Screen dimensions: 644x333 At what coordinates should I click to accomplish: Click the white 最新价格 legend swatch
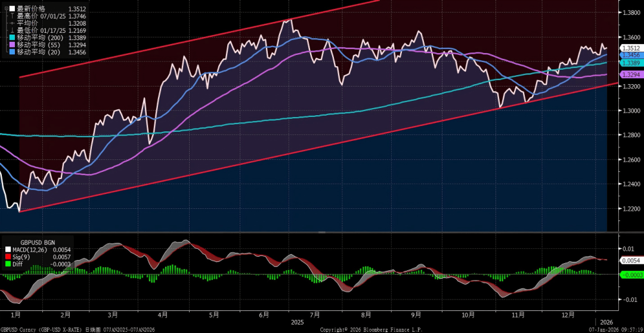(x=12, y=9)
